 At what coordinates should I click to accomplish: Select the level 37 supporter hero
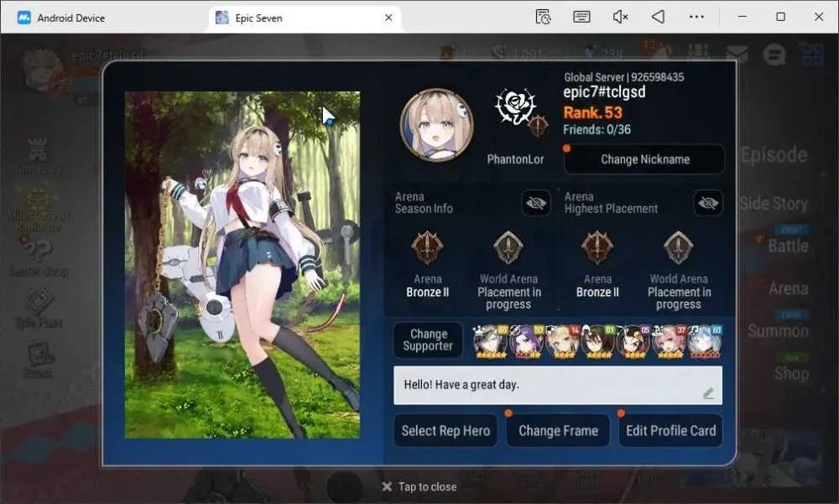coord(669,340)
